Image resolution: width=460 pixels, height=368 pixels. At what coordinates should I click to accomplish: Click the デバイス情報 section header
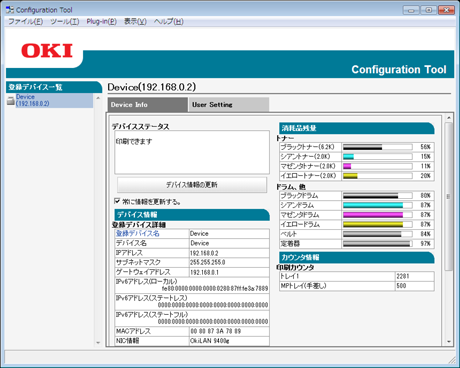coord(192,215)
